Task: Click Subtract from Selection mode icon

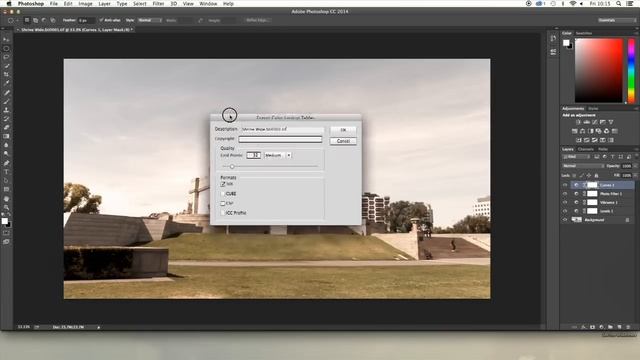Action: click(x=44, y=20)
